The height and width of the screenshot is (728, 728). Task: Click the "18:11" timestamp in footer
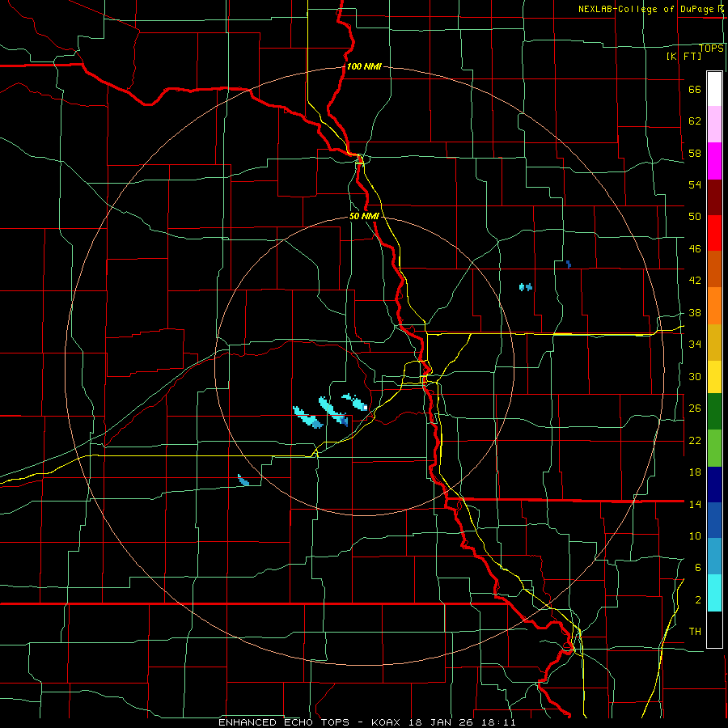pyautogui.click(x=501, y=722)
